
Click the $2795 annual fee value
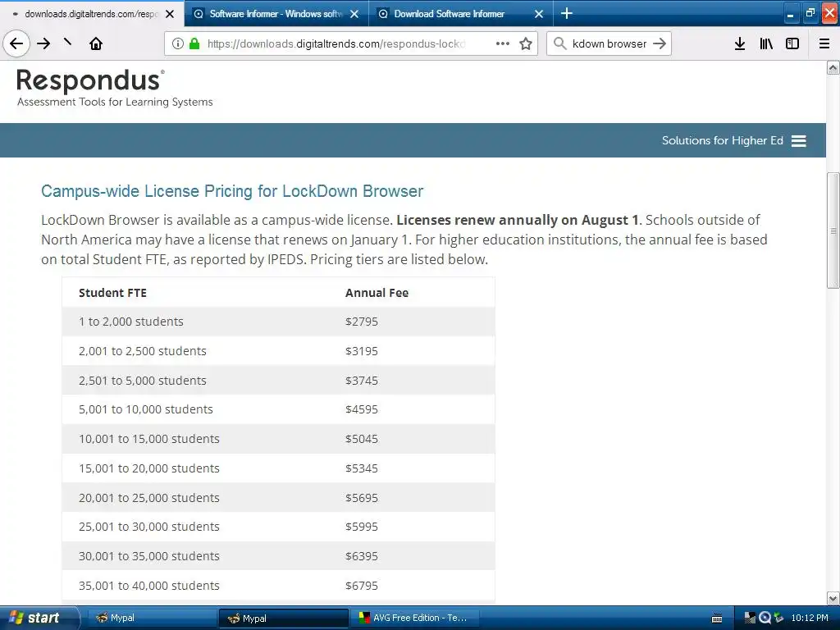point(362,322)
